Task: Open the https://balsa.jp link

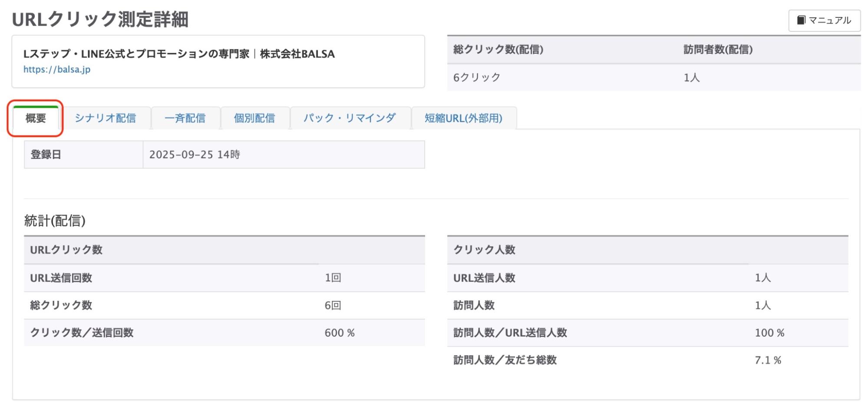Action: click(57, 69)
